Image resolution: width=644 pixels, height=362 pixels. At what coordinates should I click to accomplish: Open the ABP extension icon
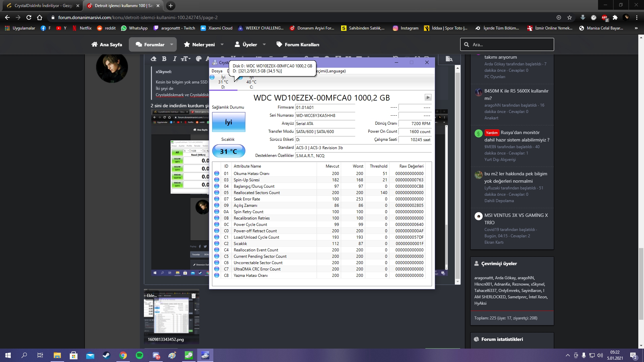604,17
